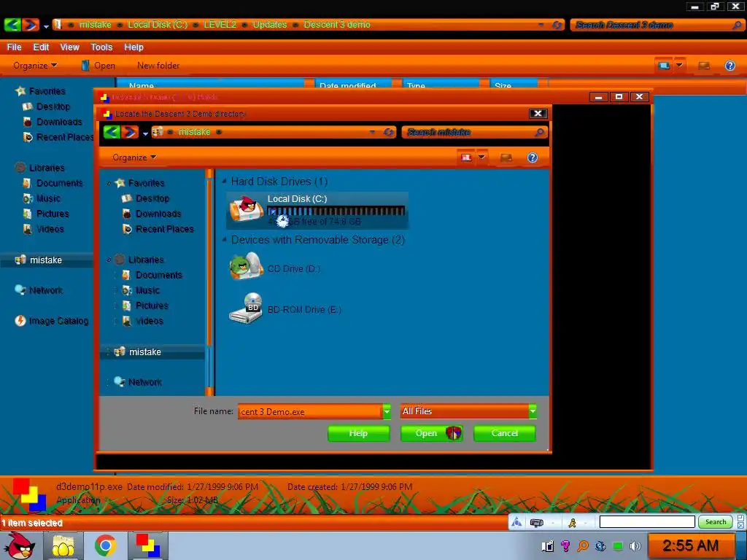Image resolution: width=747 pixels, height=560 pixels.
Task: Click the Descent 3 installer taskbar icon
Action: [148, 545]
